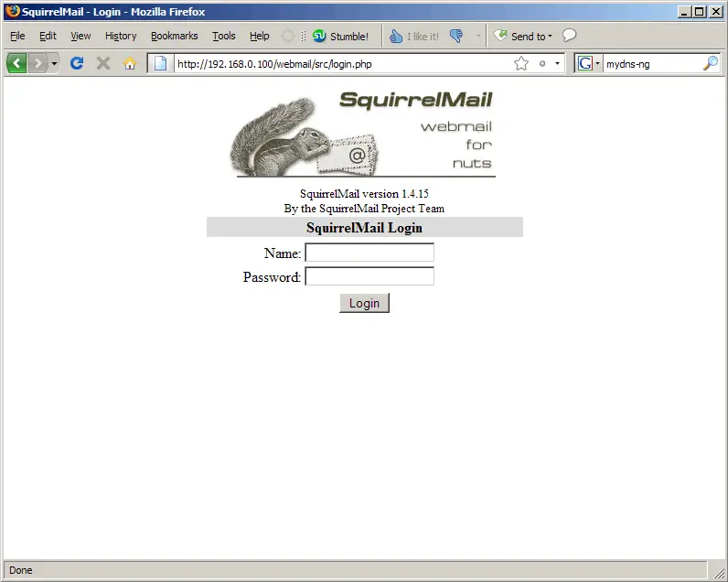Viewport: 728px width, 582px height.
Task: Click the window resize grip corner
Action: [x=719, y=572]
